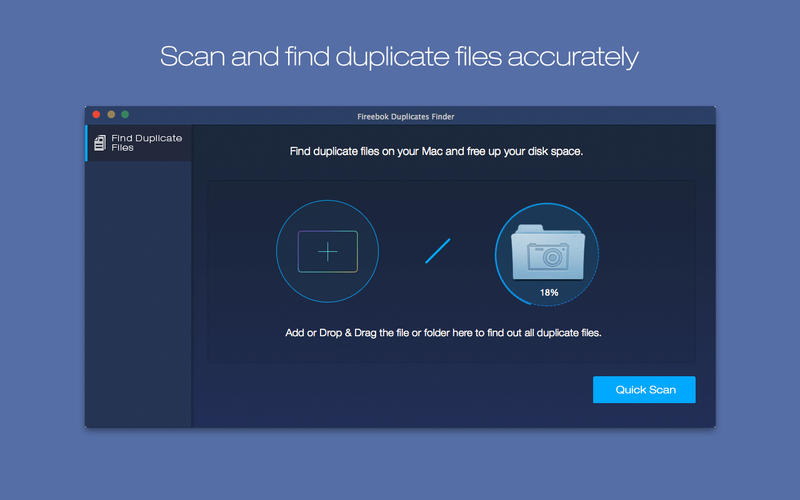Start a scan with the Quick Scan button

[x=644, y=389]
